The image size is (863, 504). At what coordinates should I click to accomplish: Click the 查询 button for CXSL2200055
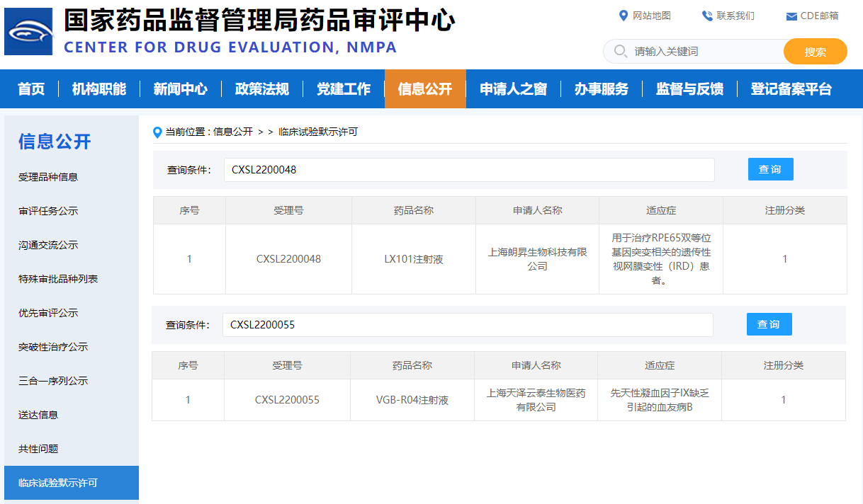tap(769, 323)
